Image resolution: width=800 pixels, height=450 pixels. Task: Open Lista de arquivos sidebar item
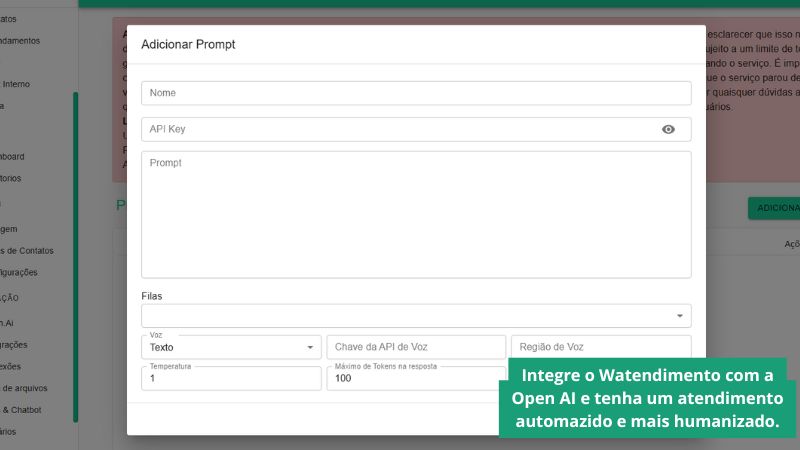click(x=24, y=388)
